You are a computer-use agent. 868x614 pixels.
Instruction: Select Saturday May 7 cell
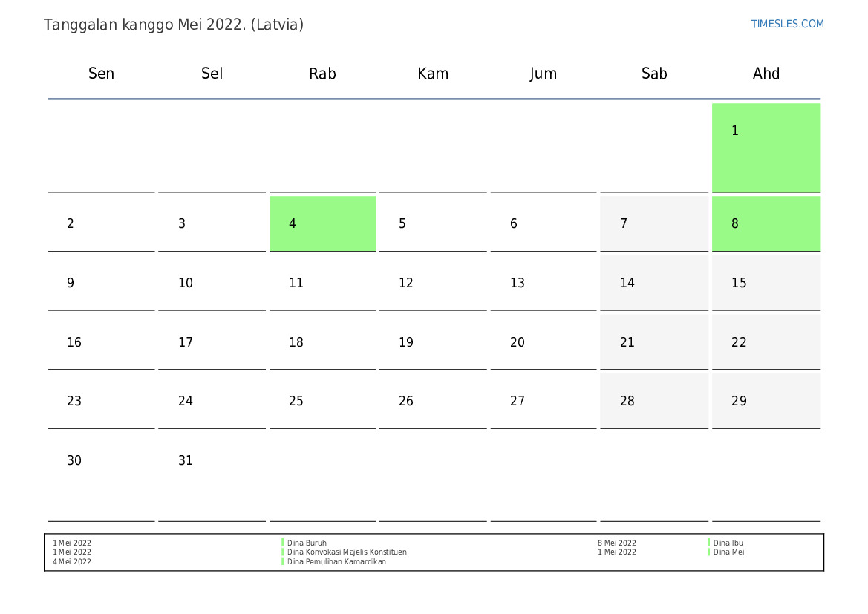[x=653, y=223]
